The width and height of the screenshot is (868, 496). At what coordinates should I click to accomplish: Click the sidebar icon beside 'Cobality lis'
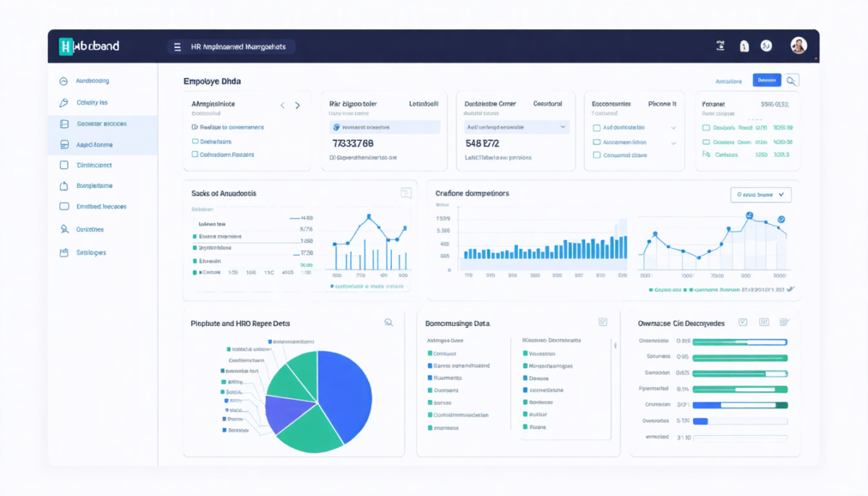click(x=63, y=103)
